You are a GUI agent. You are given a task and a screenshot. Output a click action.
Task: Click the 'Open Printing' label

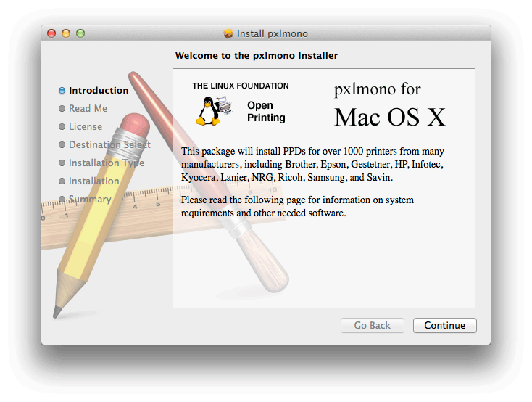point(266,111)
